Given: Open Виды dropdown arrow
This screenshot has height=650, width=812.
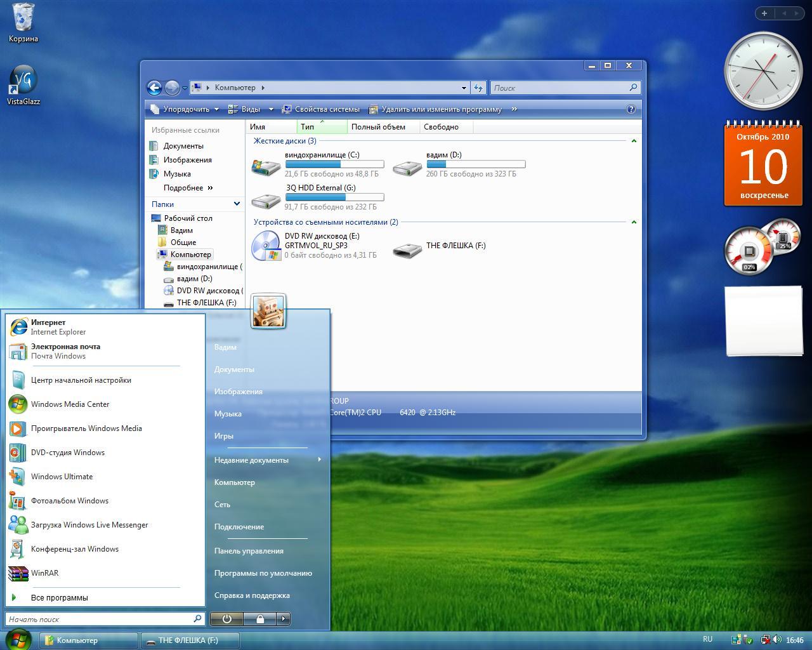Looking at the screenshot, I should coord(271,109).
